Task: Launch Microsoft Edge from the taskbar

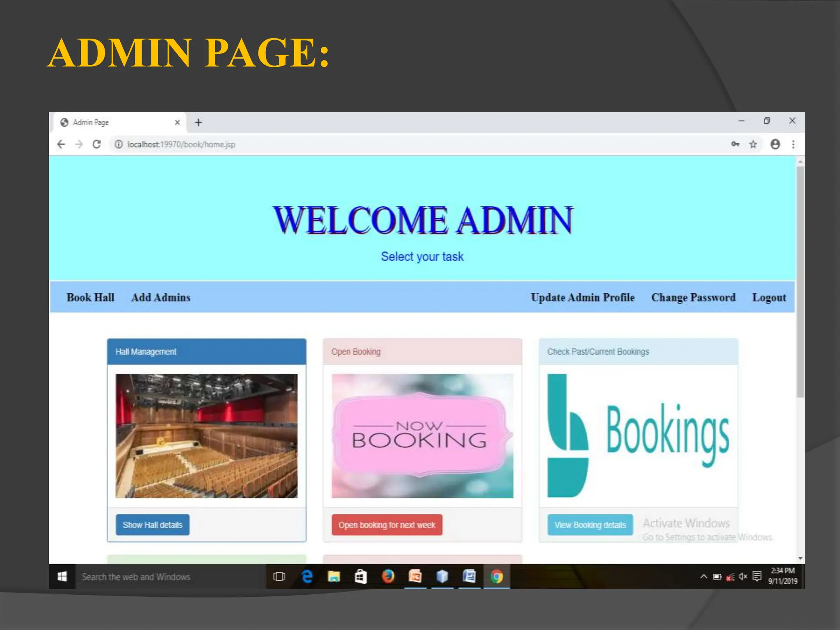Action: click(x=307, y=577)
